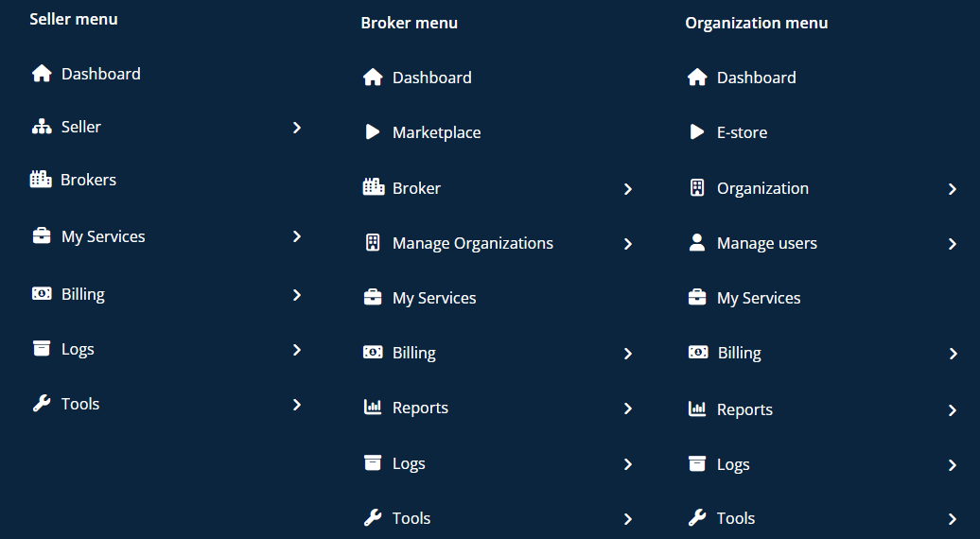980x539 pixels.
Task: Click the home icon in Organization menu
Action: 697,77
